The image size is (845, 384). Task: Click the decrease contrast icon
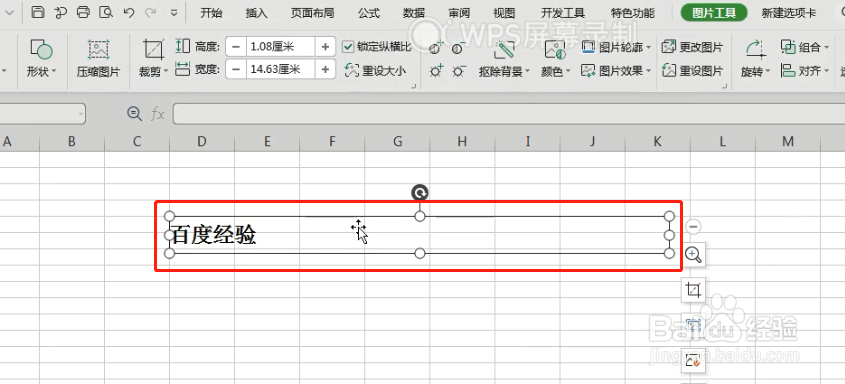click(x=459, y=48)
